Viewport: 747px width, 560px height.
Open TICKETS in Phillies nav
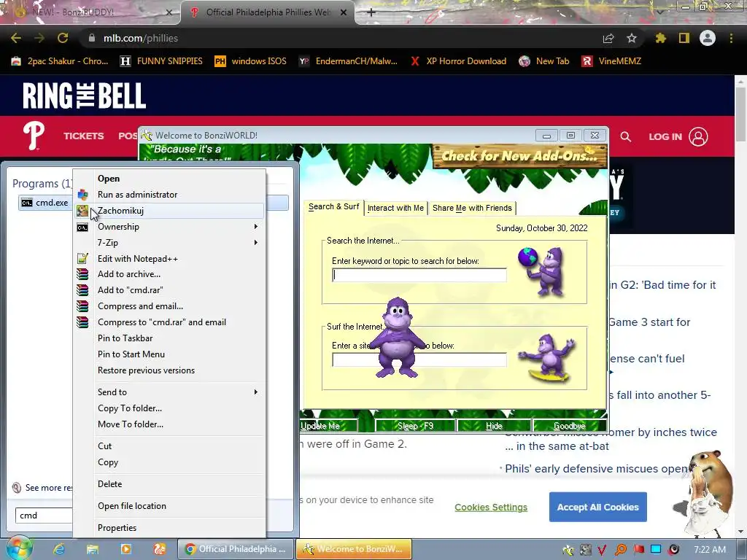click(84, 136)
